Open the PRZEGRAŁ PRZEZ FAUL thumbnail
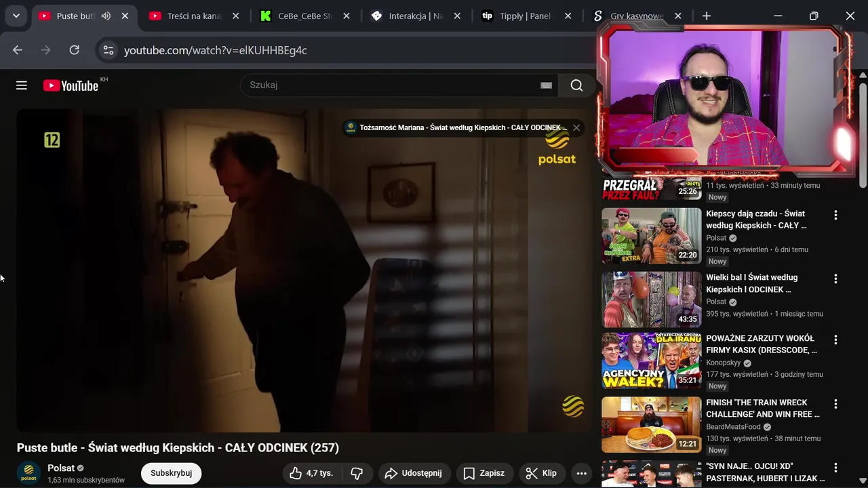 tap(651, 188)
